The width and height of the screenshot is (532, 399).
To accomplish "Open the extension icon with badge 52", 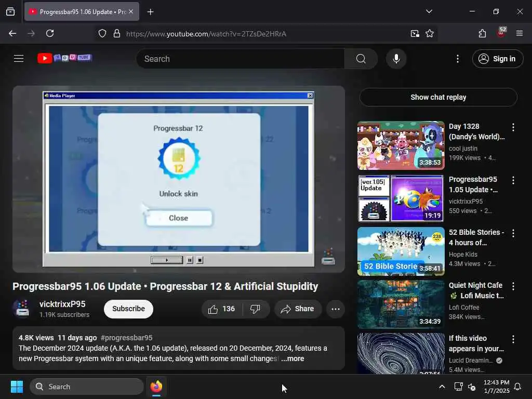I will (x=501, y=33).
